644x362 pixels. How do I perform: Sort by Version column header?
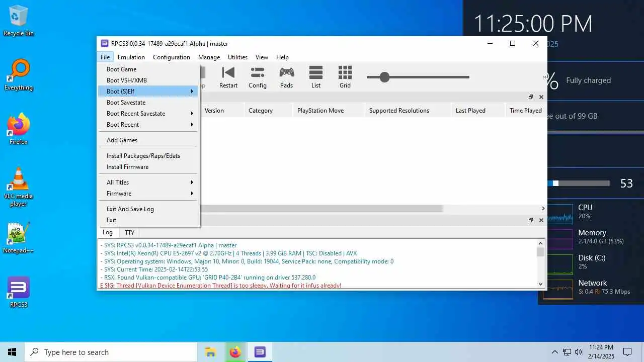click(222, 111)
